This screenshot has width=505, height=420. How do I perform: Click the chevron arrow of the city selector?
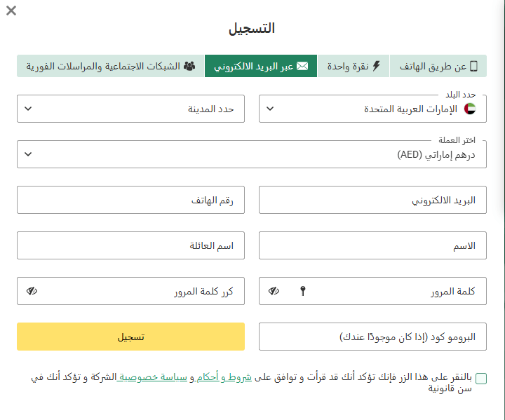pyautogui.click(x=28, y=109)
